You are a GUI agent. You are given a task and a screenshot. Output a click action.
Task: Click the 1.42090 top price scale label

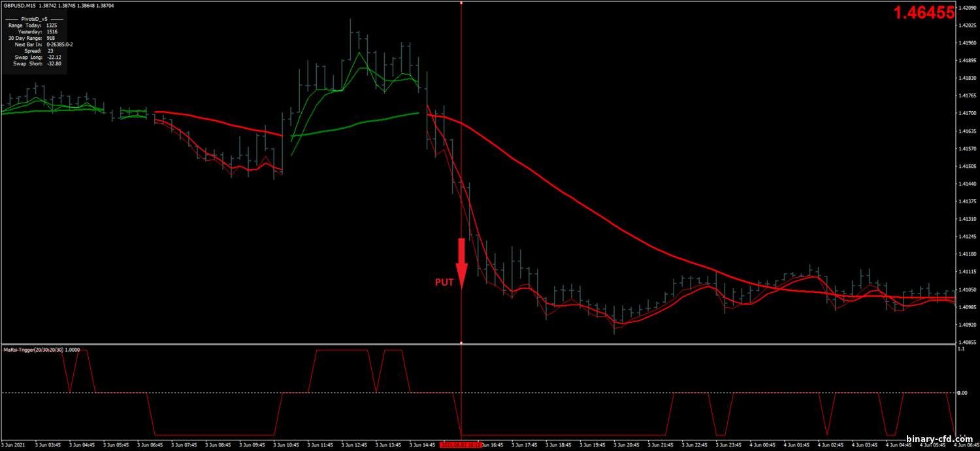[967, 8]
